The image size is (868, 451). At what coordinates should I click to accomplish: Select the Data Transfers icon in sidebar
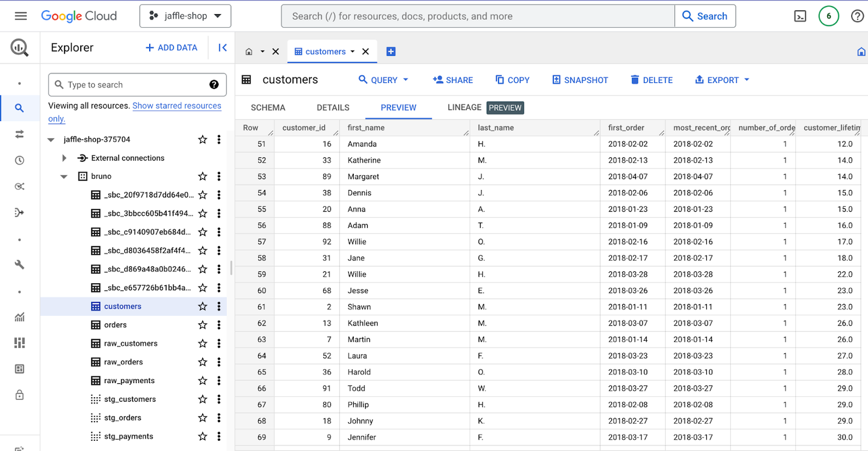20,135
